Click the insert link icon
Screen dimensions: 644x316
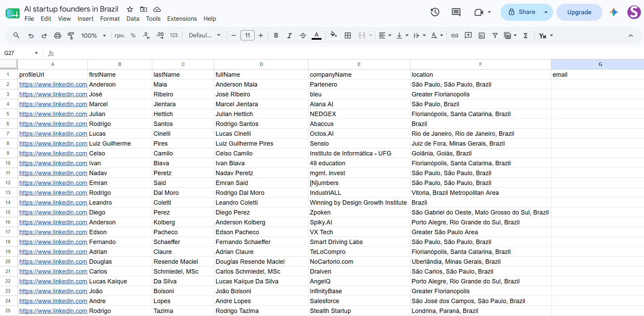tap(455, 36)
